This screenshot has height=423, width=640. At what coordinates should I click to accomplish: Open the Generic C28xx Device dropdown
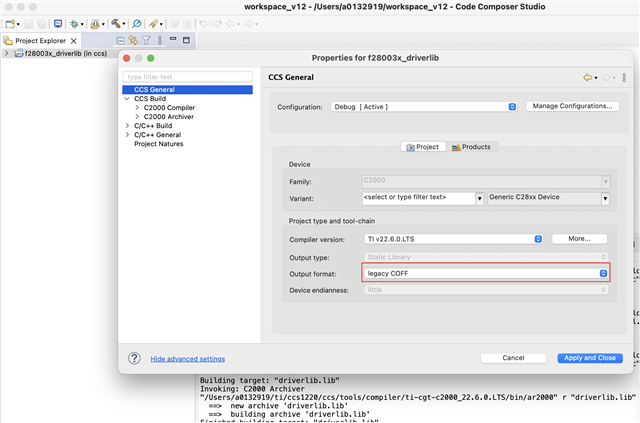click(548, 198)
